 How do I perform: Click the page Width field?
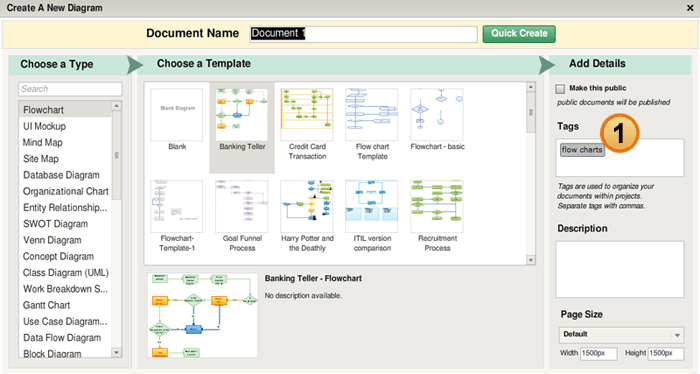coord(599,353)
